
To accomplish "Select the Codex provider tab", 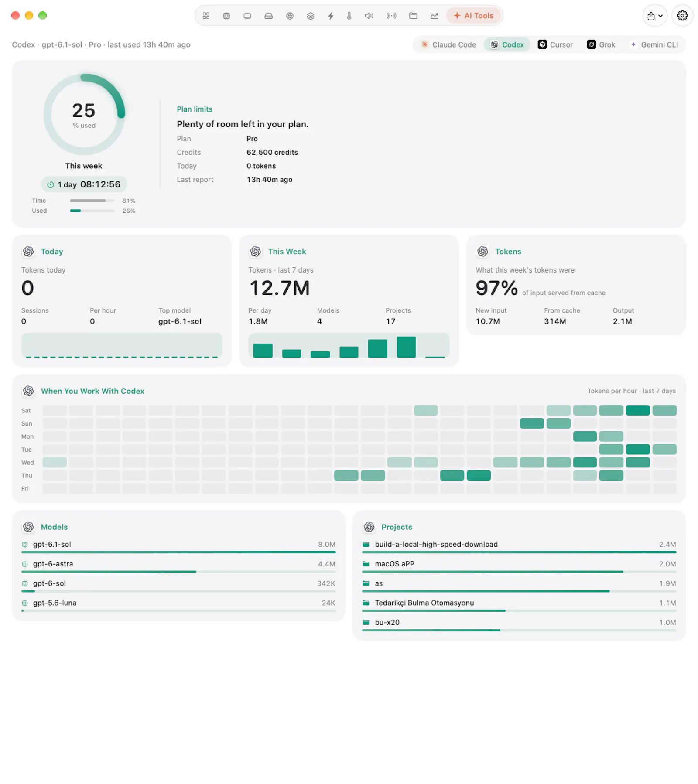I will pyautogui.click(x=507, y=44).
